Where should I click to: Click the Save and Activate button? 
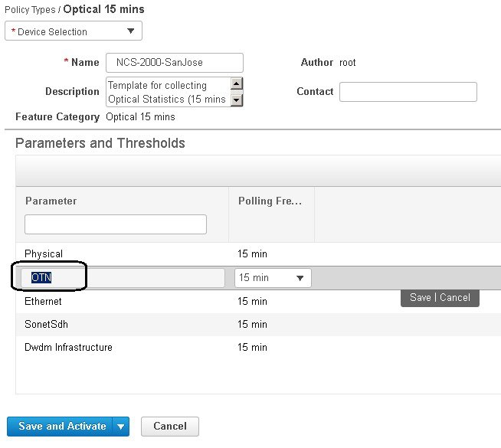60,427
